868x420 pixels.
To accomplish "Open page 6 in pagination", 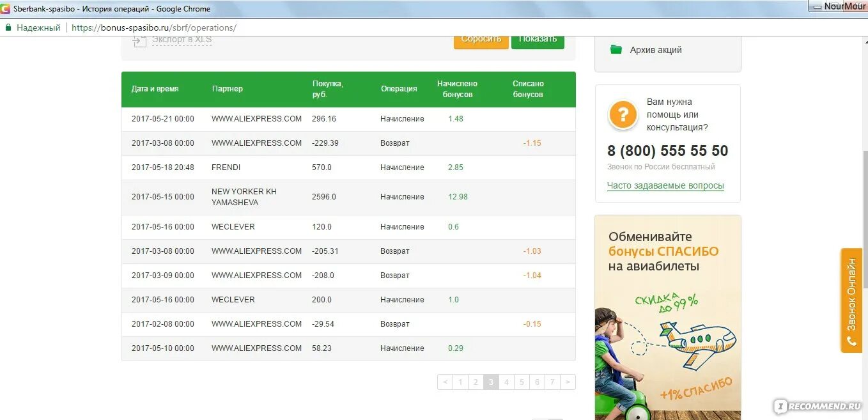I will 537,382.
